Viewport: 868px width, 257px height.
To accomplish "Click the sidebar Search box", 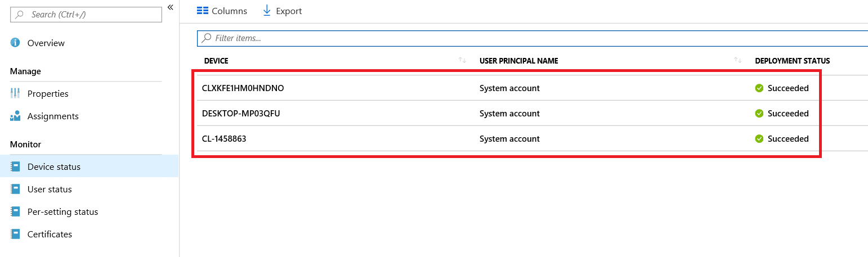I will [x=86, y=15].
